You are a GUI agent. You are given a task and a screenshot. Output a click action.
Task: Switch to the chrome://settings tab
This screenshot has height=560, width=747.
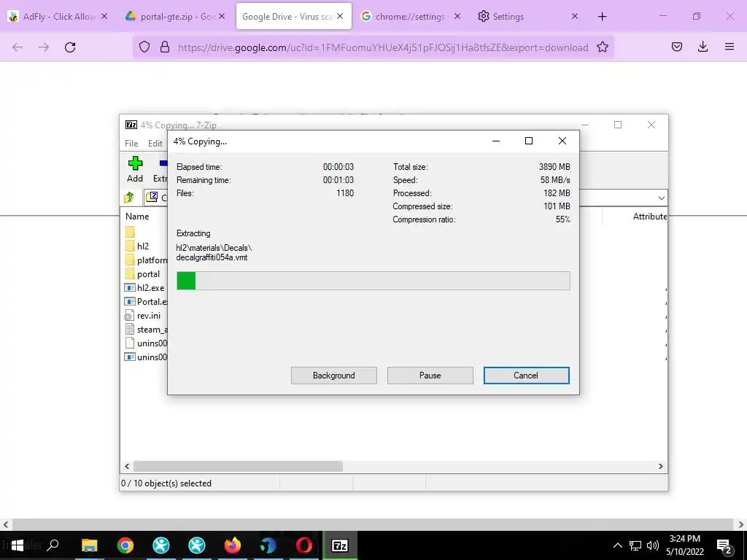point(410,17)
